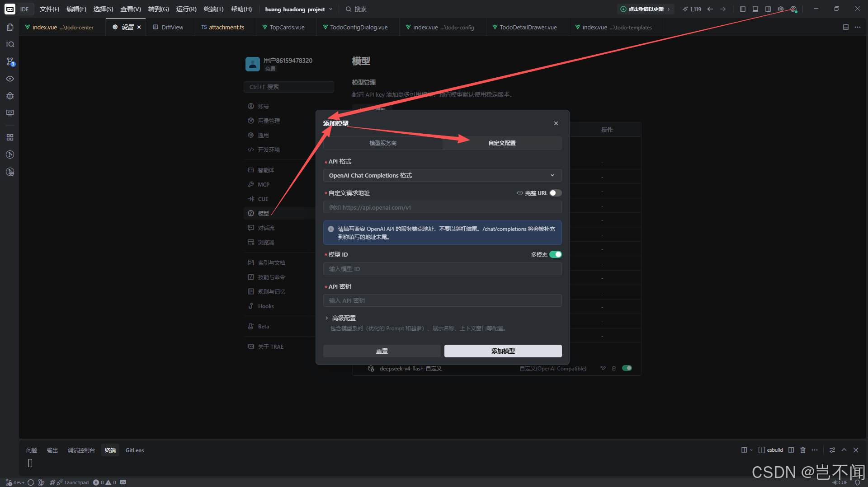Open the account avatar icon in the title bar
Viewport: 868px width, 487px height.
coord(793,9)
